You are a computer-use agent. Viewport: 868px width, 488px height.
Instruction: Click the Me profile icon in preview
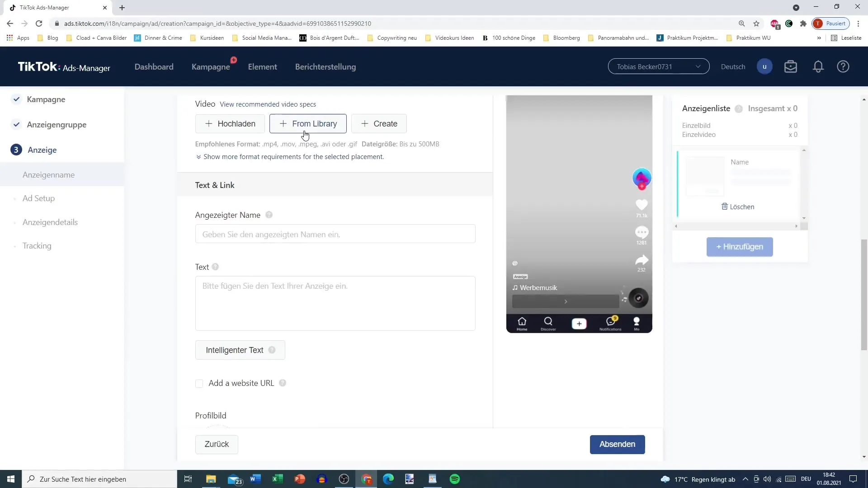tap(637, 324)
